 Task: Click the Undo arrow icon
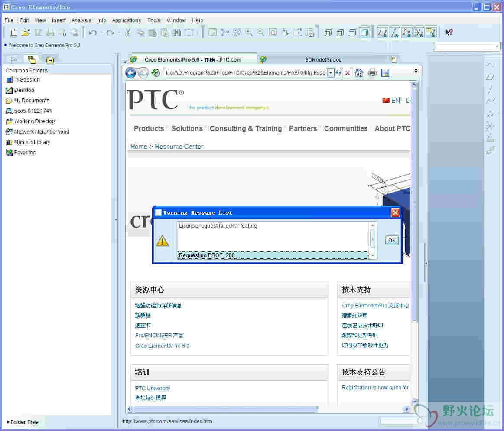[93, 32]
